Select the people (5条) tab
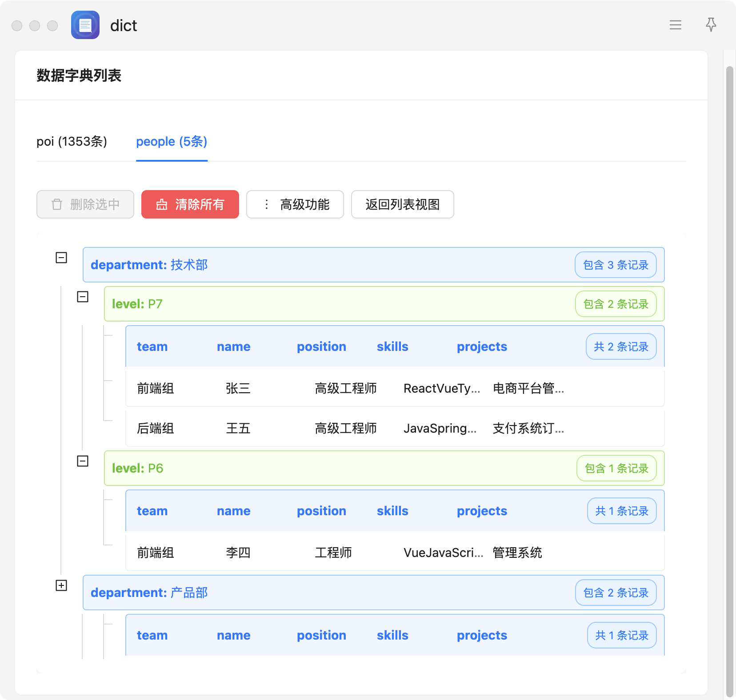The width and height of the screenshot is (736, 700). (x=172, y=142)
